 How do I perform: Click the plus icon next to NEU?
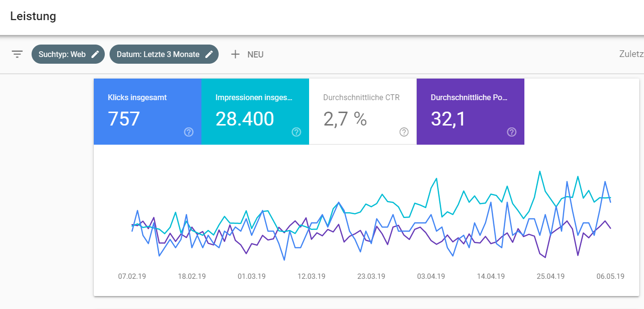point(235,54)
